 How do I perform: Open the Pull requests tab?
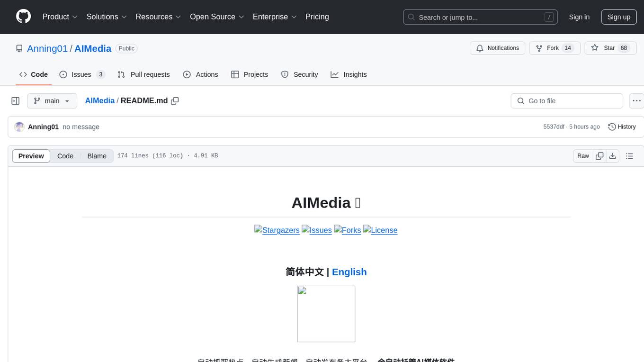point(143,74)
